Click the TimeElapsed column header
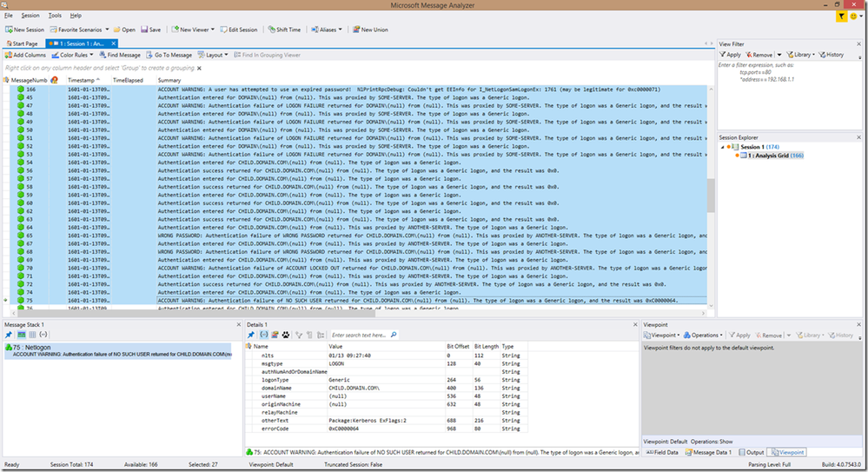868x472 pixels. coord(128,80)
